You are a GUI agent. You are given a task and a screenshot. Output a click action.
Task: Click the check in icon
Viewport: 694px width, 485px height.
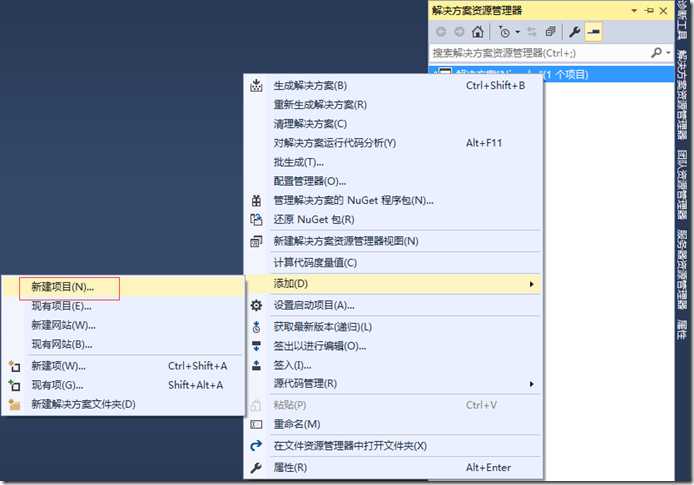(256, 365)
